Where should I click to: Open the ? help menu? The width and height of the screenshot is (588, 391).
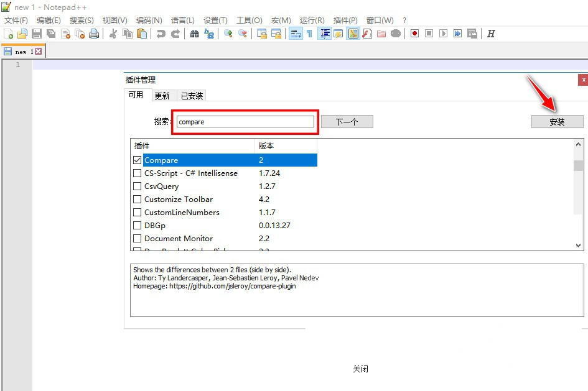click(x=404, y=21)
